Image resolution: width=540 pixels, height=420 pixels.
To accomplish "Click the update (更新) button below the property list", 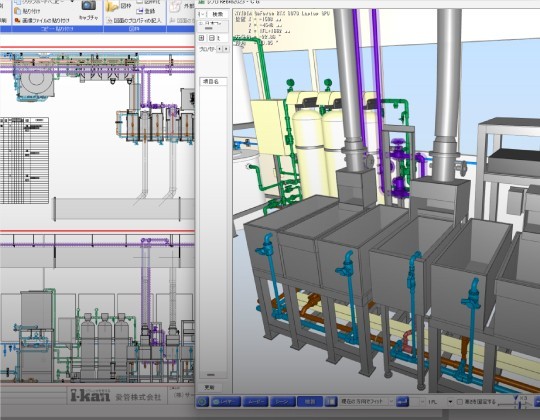I will 209,387.
